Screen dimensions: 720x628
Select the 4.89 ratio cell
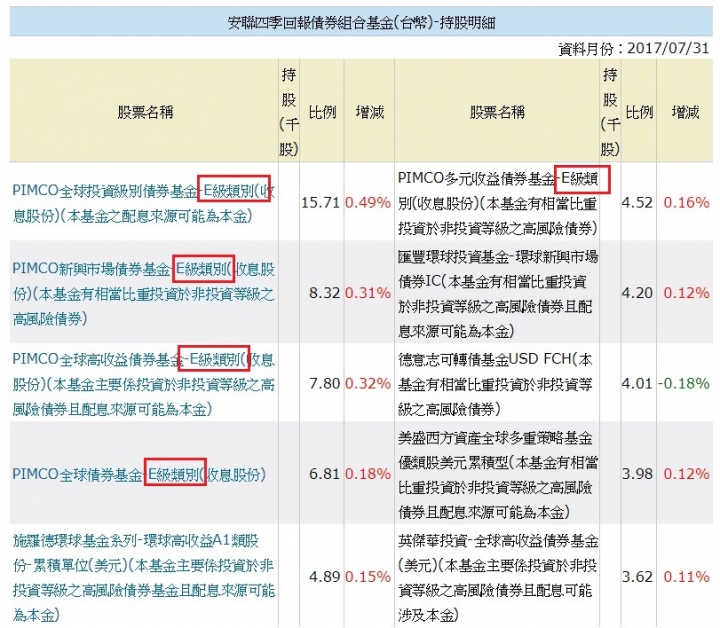(324, 577)
